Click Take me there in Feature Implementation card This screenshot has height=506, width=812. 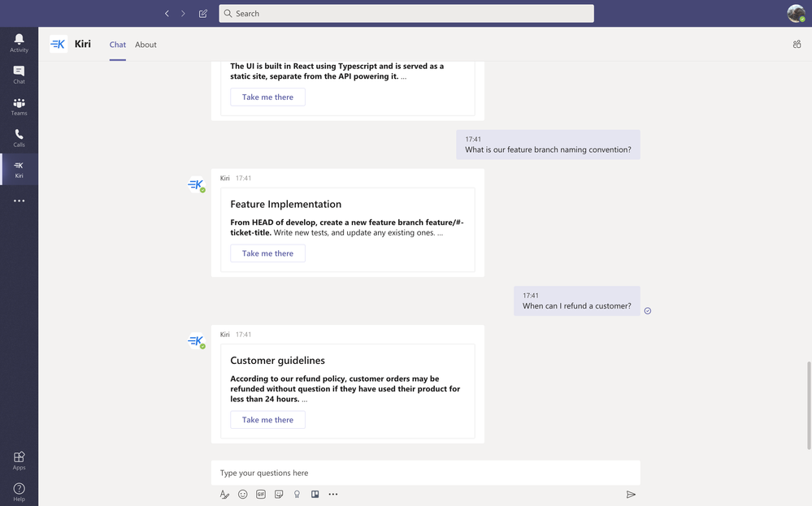(267, 253)
